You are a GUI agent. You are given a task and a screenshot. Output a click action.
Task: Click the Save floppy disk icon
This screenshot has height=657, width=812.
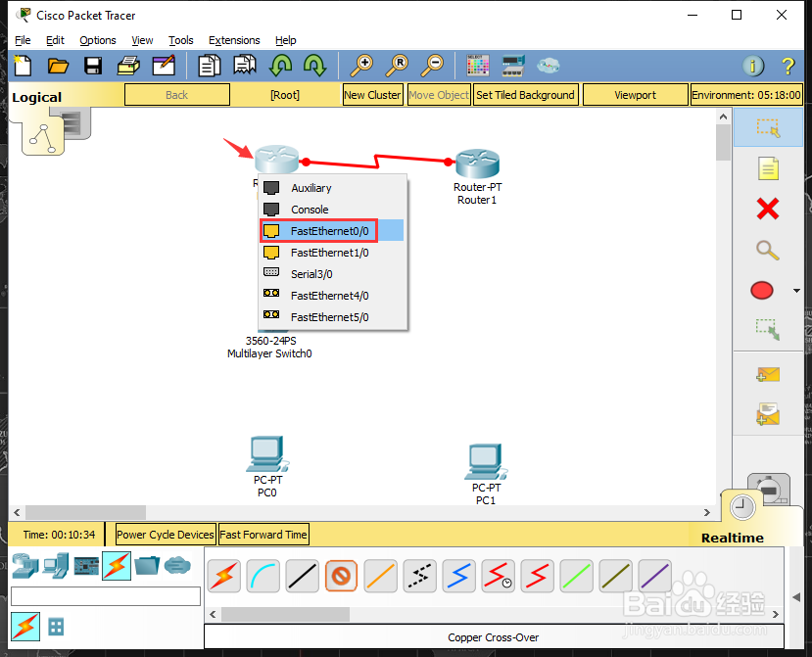(93, 66)
